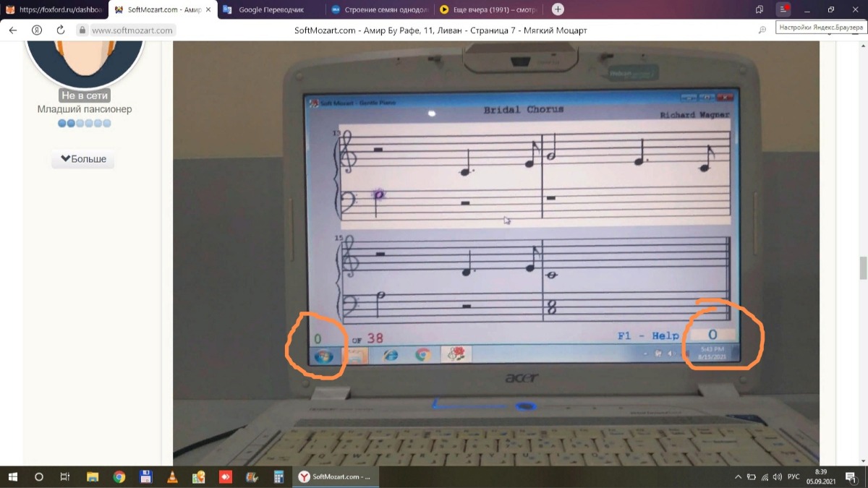Launch File Explorer from the taskbar

click(92, 477)
